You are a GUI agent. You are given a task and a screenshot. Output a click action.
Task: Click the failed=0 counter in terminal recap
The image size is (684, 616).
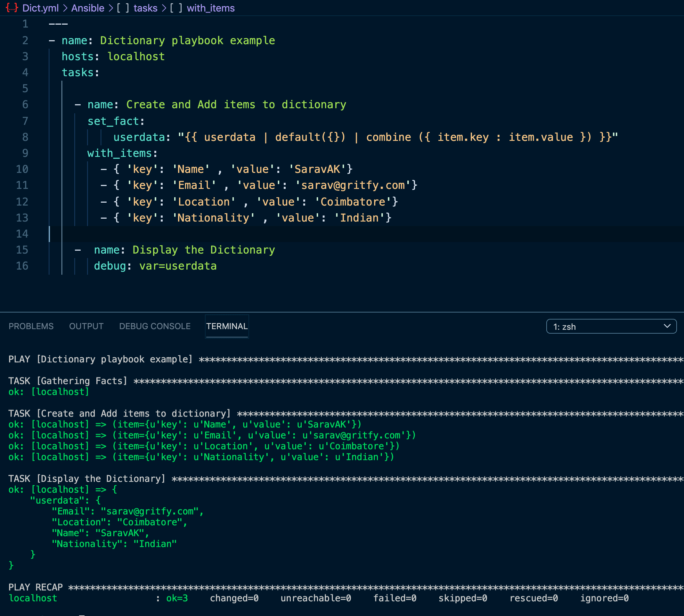(x=395, y=598)
